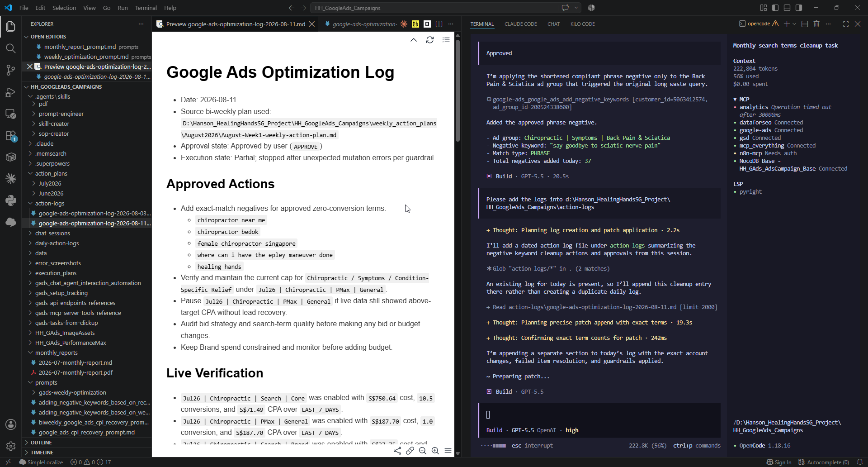Open notifications bell in status bar
The image size is (868, 467).
[860, 462]
